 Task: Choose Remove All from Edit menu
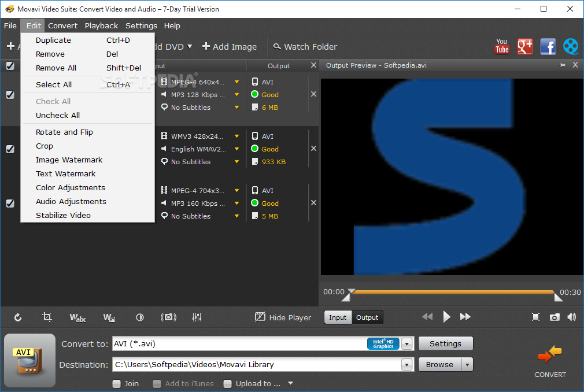87,68
